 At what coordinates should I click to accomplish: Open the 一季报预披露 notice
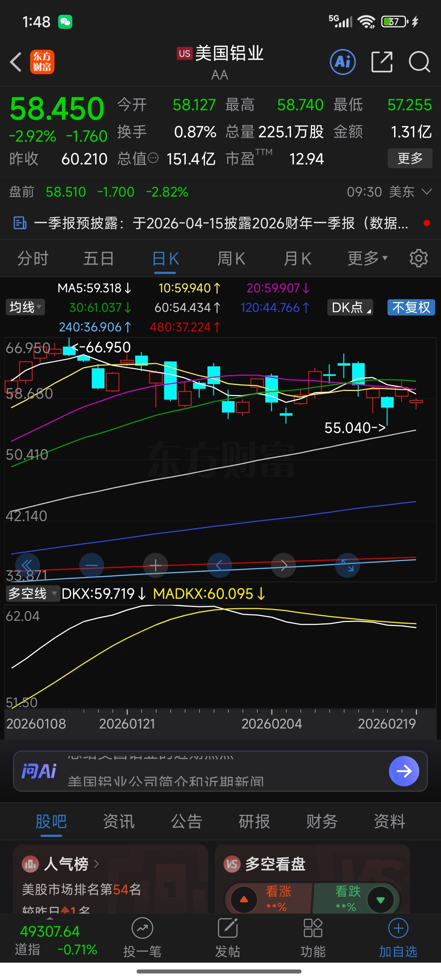point(221,223)
